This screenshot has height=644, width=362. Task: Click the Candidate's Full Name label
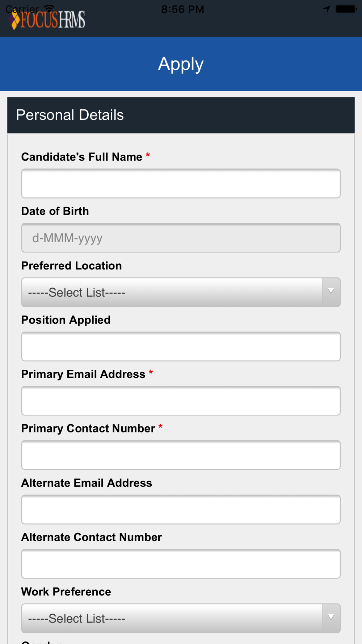click(82, 157)
